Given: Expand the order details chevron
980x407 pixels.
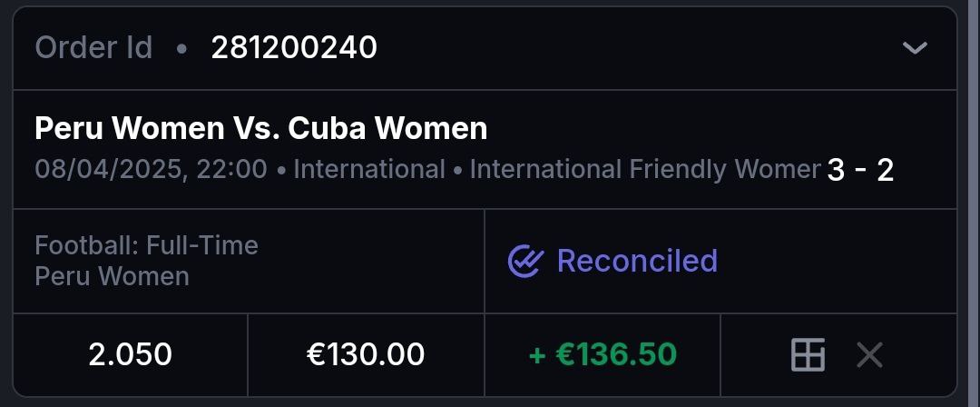Looking at the screenshot, I should tap(915, 48).
